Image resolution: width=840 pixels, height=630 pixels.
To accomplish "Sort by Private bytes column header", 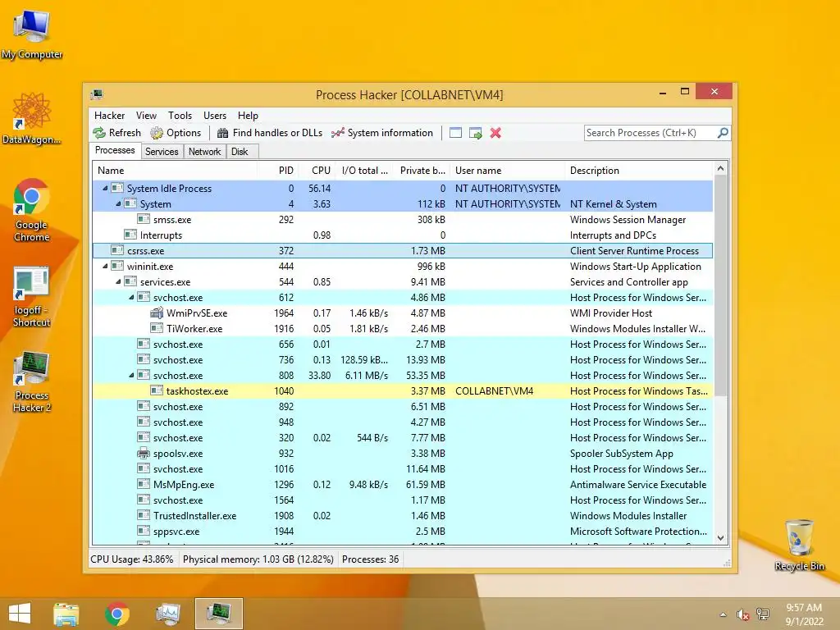I will coord(422,171).
